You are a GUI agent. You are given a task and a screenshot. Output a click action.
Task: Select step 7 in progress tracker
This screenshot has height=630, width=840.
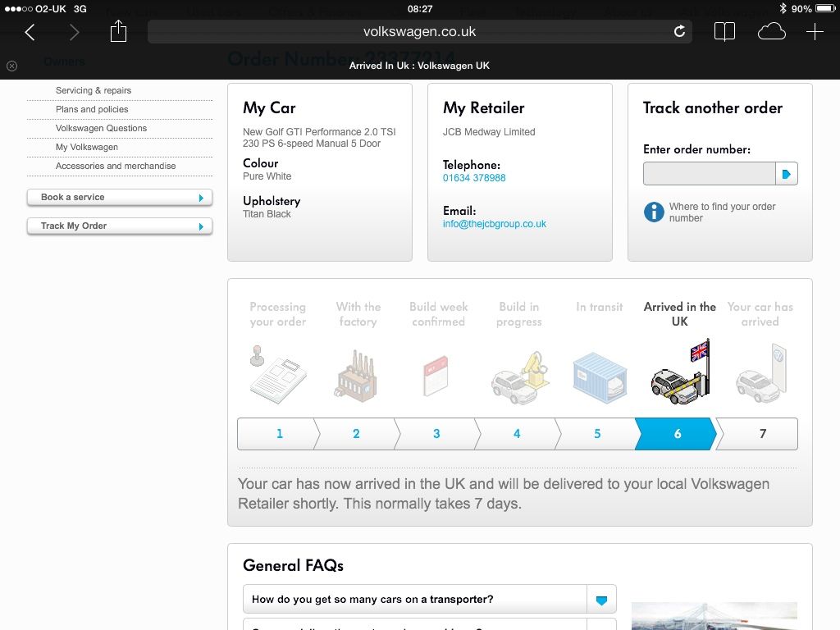(x=758, y=434)
